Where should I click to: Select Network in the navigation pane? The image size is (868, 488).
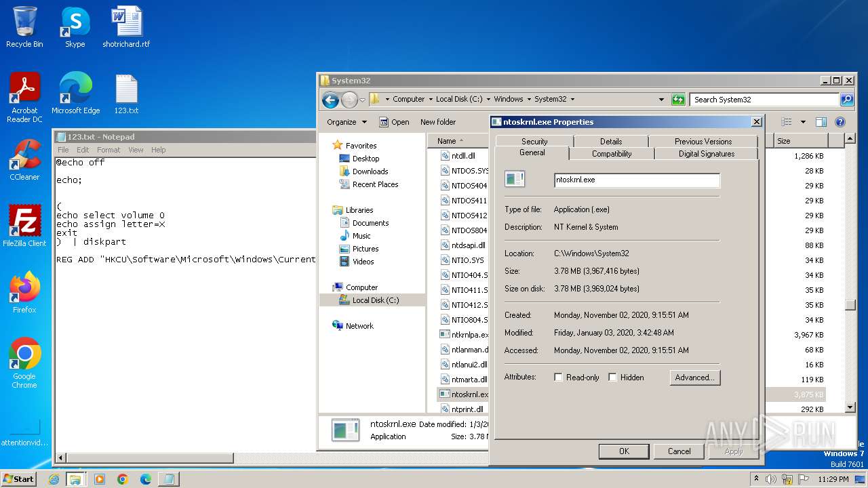tap(359, 326)
